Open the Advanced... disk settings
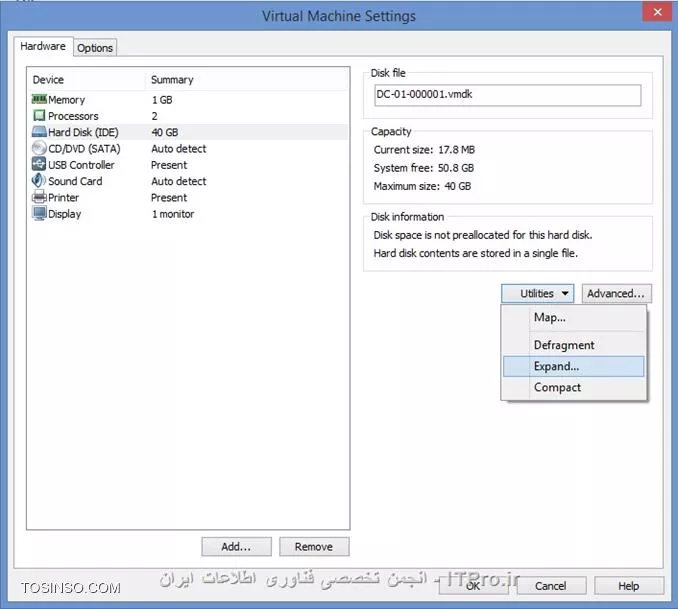The image size is (678, 609). click(x=616, y=294)
